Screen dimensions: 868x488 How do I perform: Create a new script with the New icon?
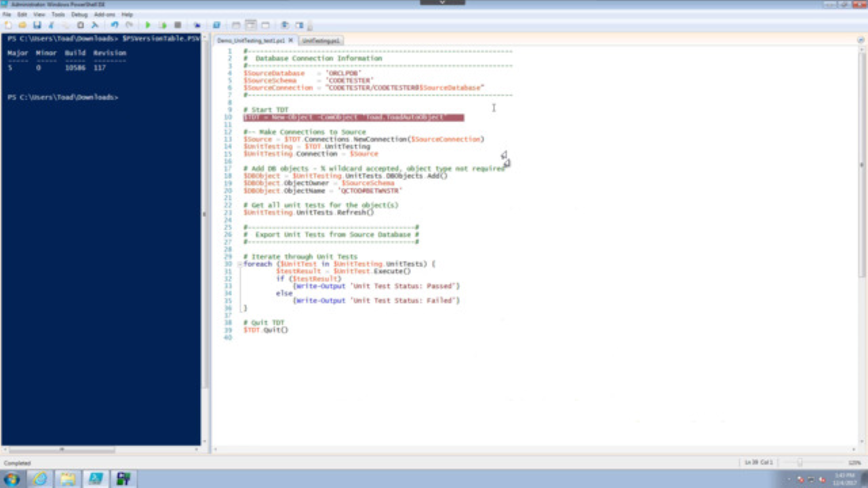7,25
